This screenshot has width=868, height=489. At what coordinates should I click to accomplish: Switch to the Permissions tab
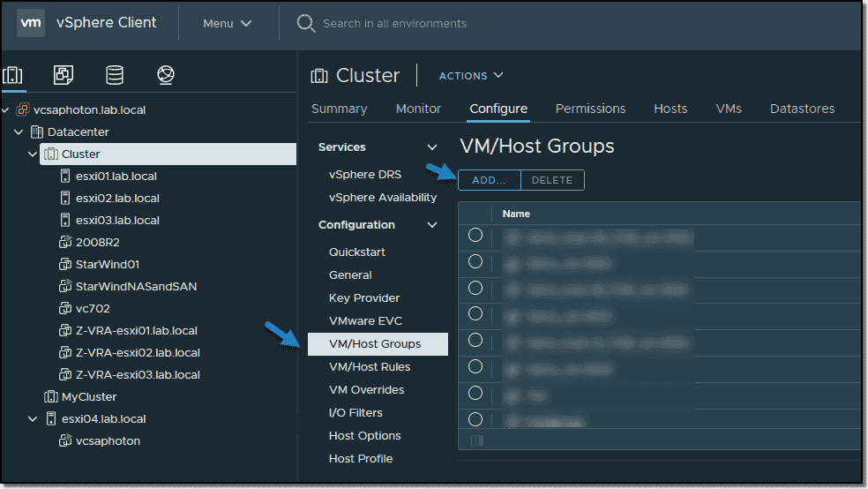(591, 109)
